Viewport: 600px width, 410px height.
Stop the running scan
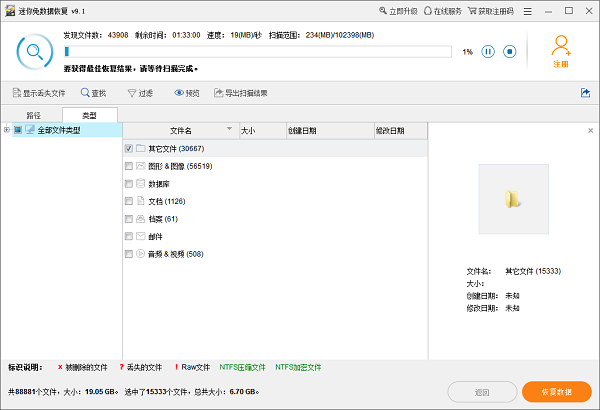click(509, 51)
